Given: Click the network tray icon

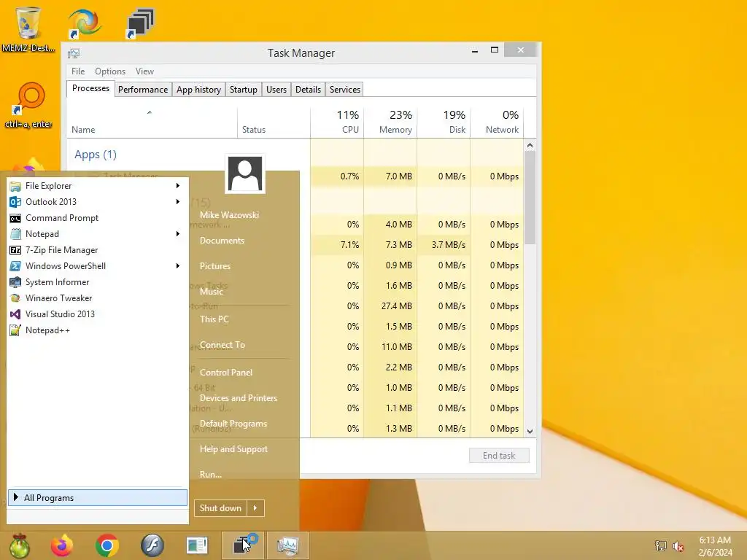Looking at the screenshot, I should [x=661, y=545].
